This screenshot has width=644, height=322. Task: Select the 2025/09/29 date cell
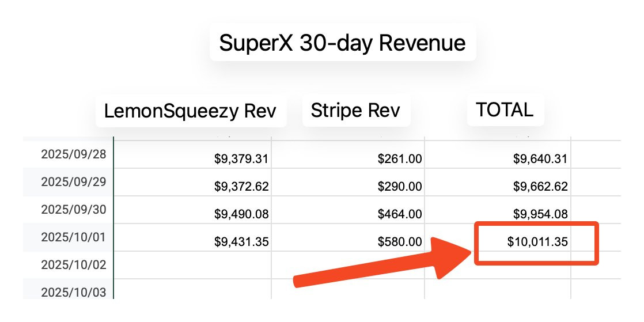point(74,181)
